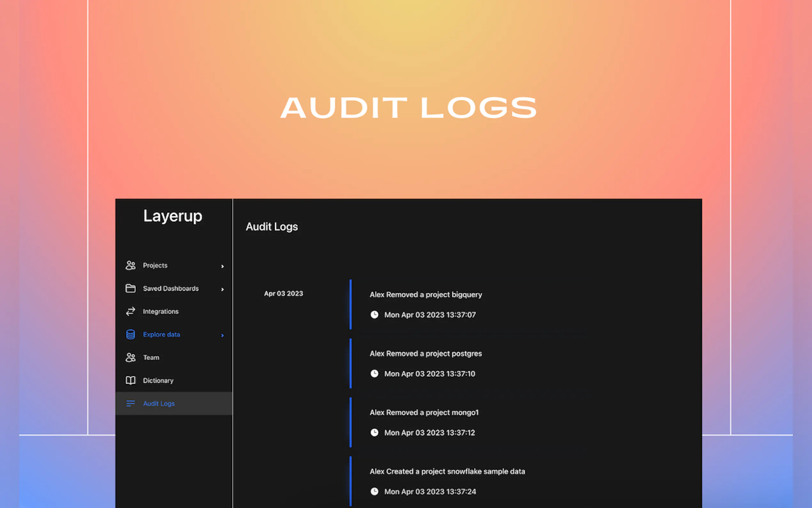Expand the Saved Dashboards chevron
The width and height of the screenshot is (812, 508).
[222, 289]
